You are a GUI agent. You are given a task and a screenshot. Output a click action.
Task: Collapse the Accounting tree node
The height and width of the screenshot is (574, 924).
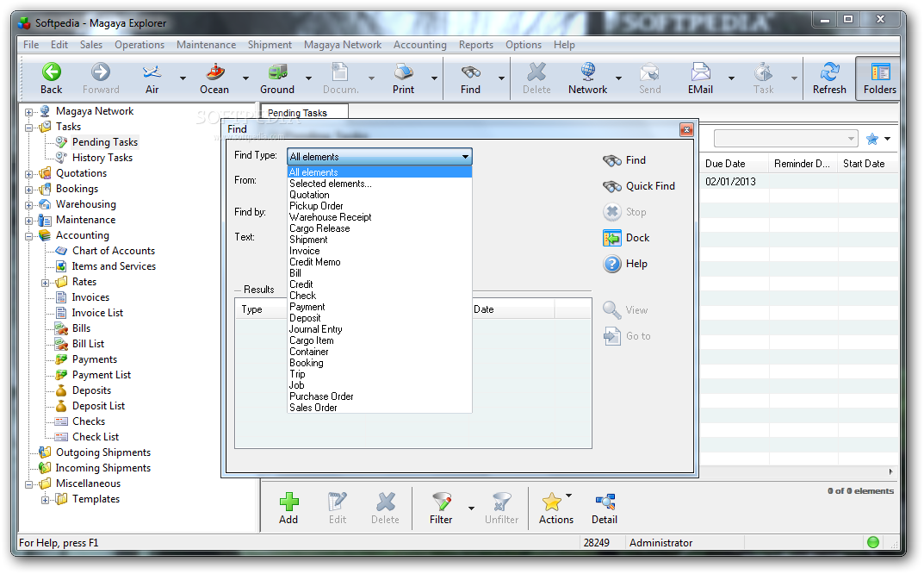point(29,236)
